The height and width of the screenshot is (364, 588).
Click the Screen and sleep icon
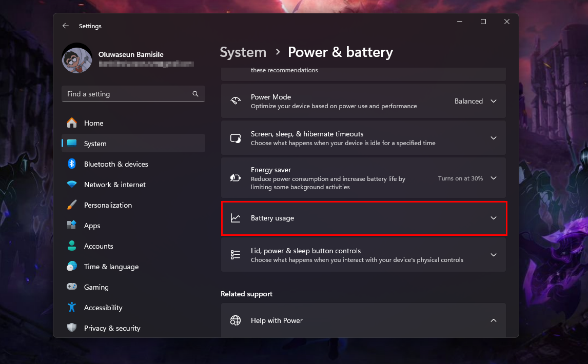[x=236, y=138]
